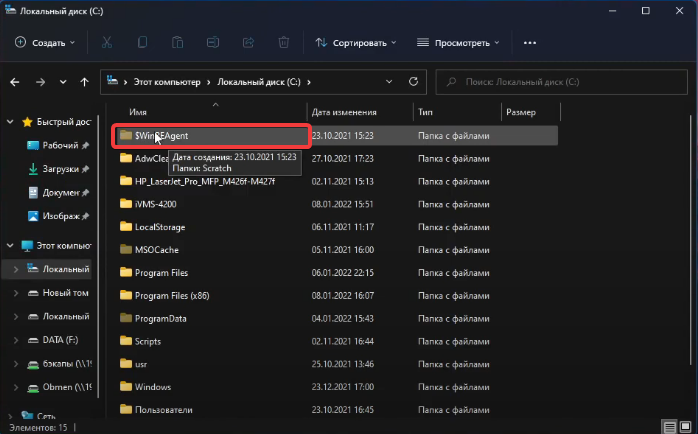
Task: Click the usr folder icon
Action: click(126, 363)
